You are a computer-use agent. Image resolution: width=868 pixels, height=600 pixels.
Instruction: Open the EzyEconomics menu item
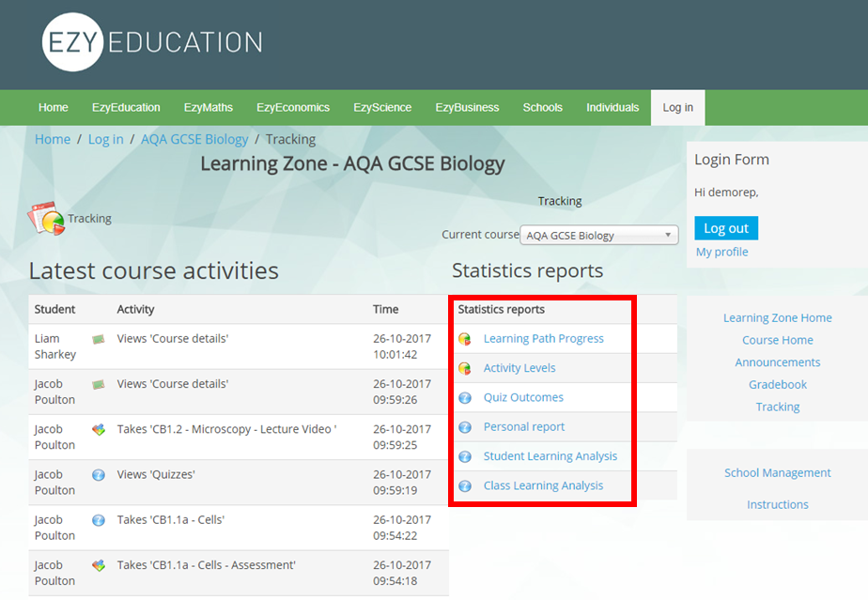[293, 107]
